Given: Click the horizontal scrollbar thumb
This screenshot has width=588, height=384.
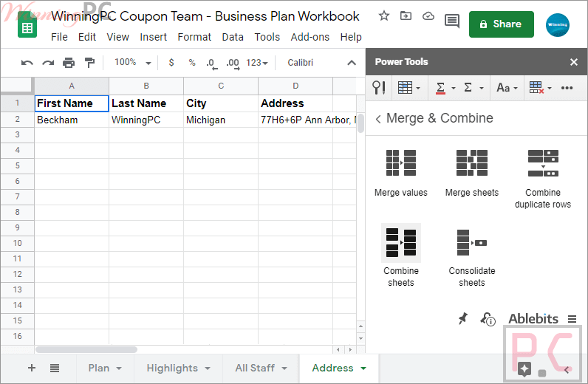Looking at the screenshot, I should (x=86, y=349).
